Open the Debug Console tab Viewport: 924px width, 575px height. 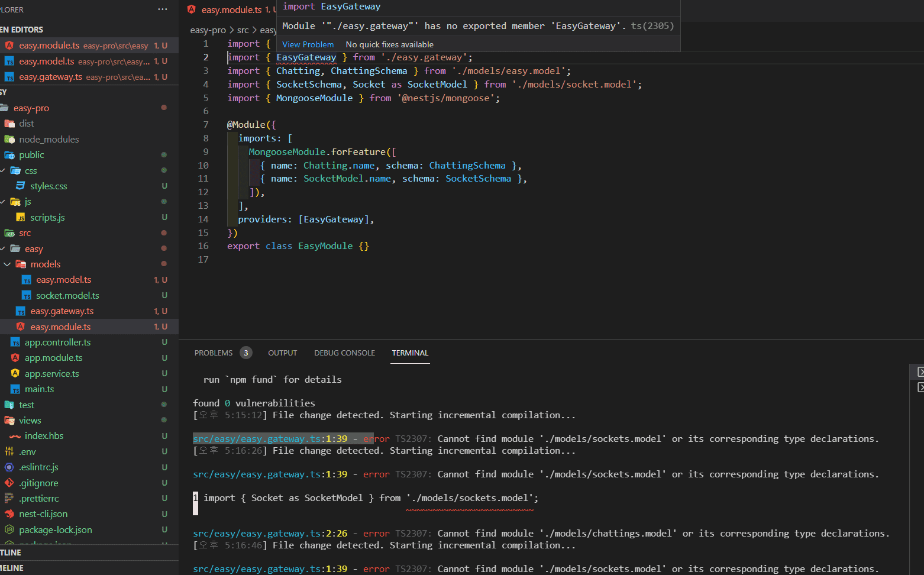(x=344, y=353)
